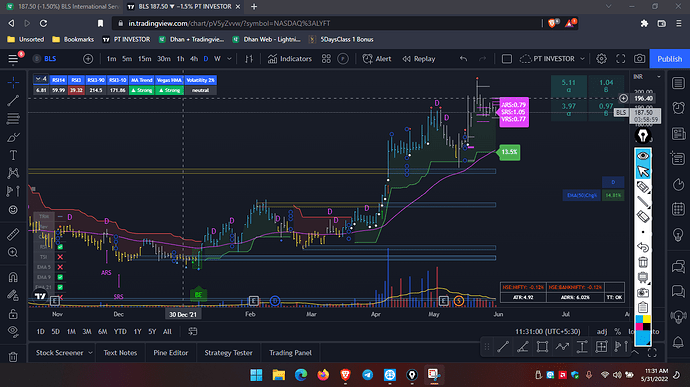Open the Strategy Tester tab
Screen dimensions: 690x387
click(228, 353)
